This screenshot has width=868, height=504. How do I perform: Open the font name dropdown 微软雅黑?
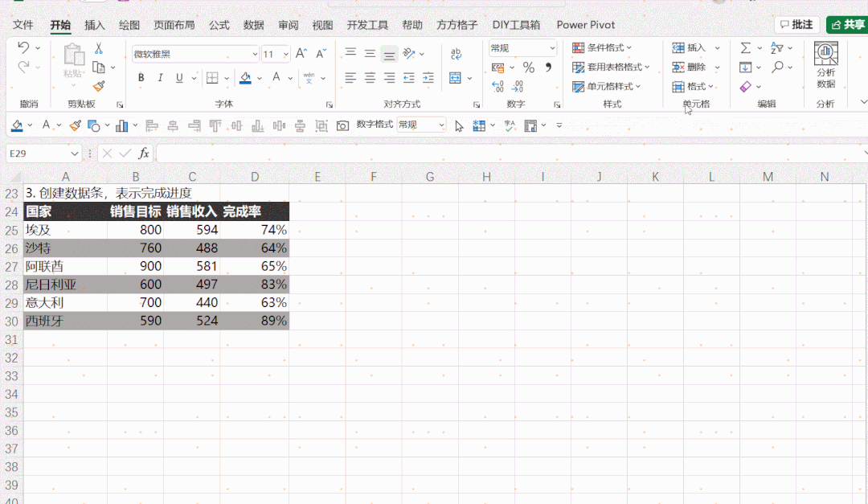click(255, 55)
